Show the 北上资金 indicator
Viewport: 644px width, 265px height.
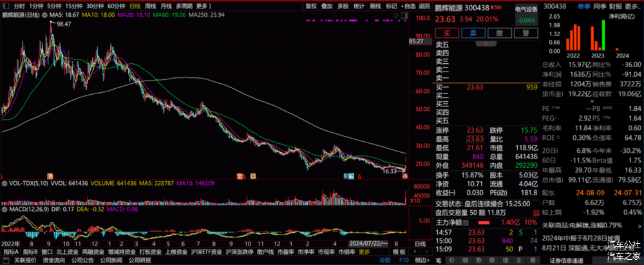pos(68,252)
